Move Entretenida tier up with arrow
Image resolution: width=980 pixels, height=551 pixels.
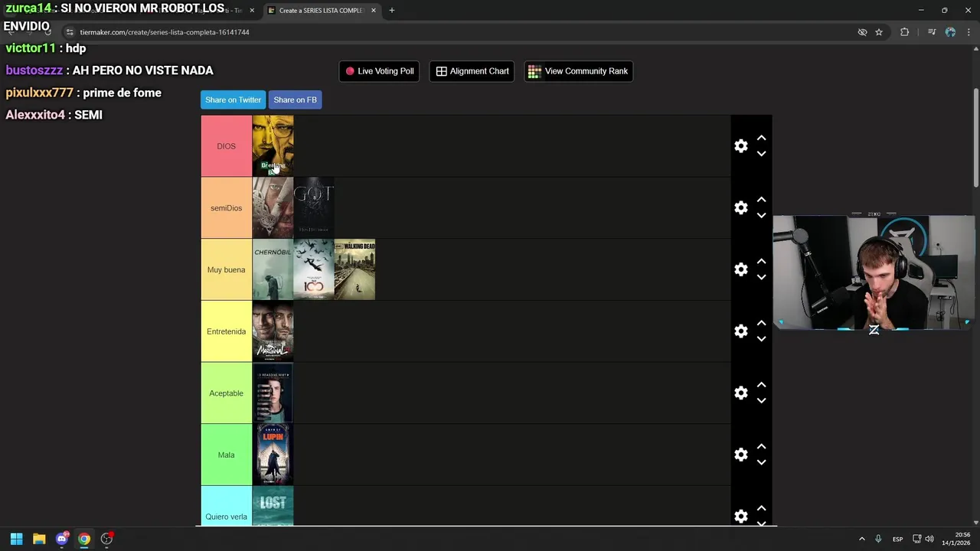761,324
